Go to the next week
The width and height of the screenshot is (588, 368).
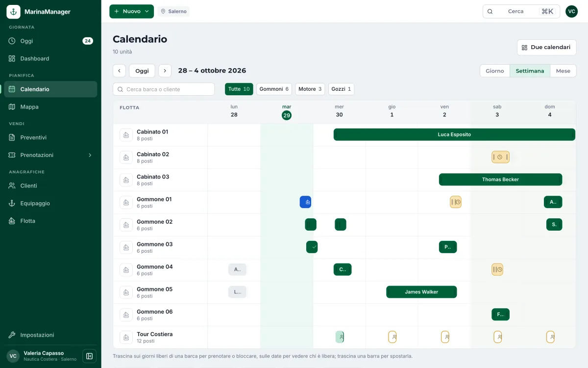click(x=165, y=71)
